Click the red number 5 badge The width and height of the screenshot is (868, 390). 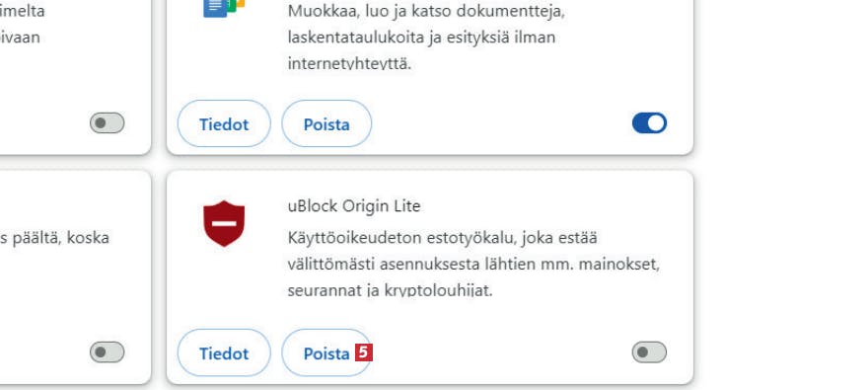364,352
